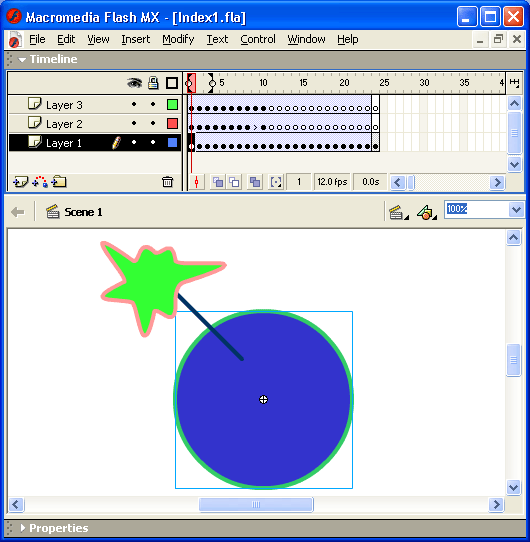
Task: Open the Window menu
Action: (306, 39)
